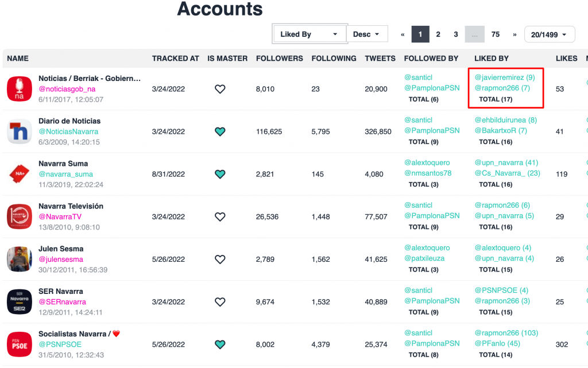Viewport: 588px width, 368px height.
Task: Click TOTAL (14) liked-by count
Action: click(496, 355)
